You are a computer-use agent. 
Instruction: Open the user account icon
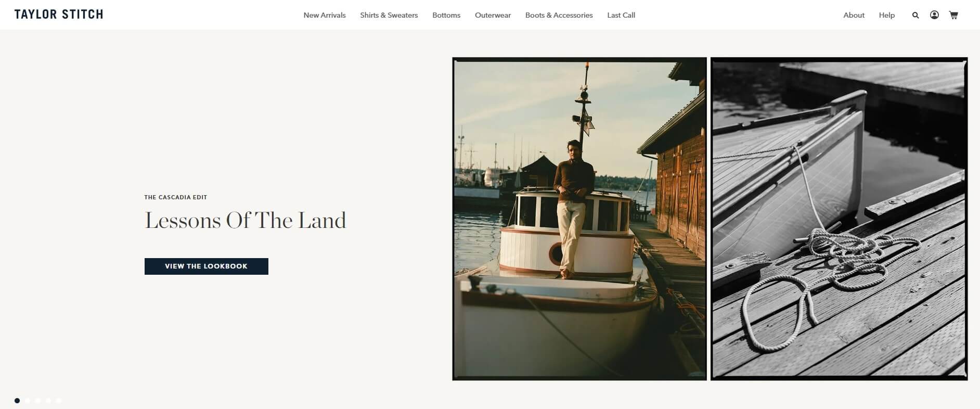934,15
